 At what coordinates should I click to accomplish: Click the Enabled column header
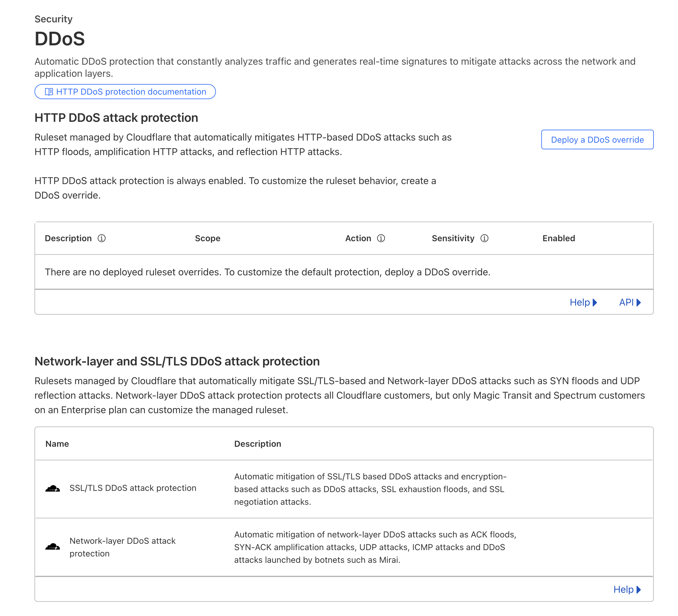[558, 238]
